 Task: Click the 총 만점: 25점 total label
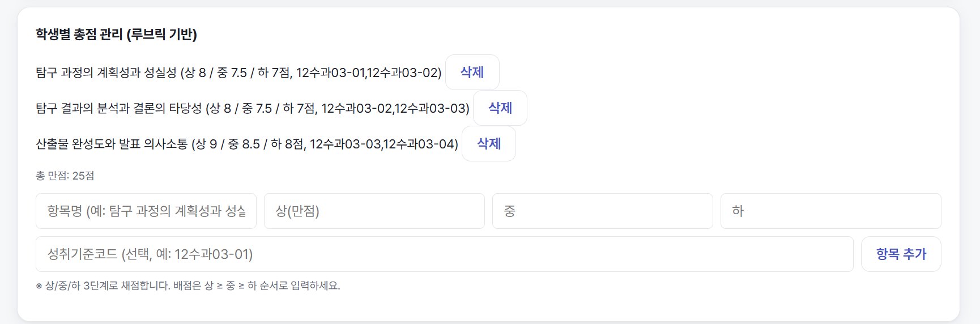point(65,176)
